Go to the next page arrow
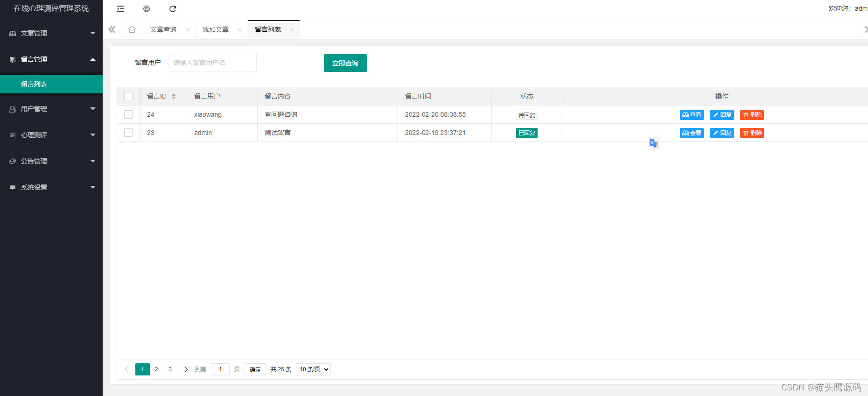 point(186,369)
